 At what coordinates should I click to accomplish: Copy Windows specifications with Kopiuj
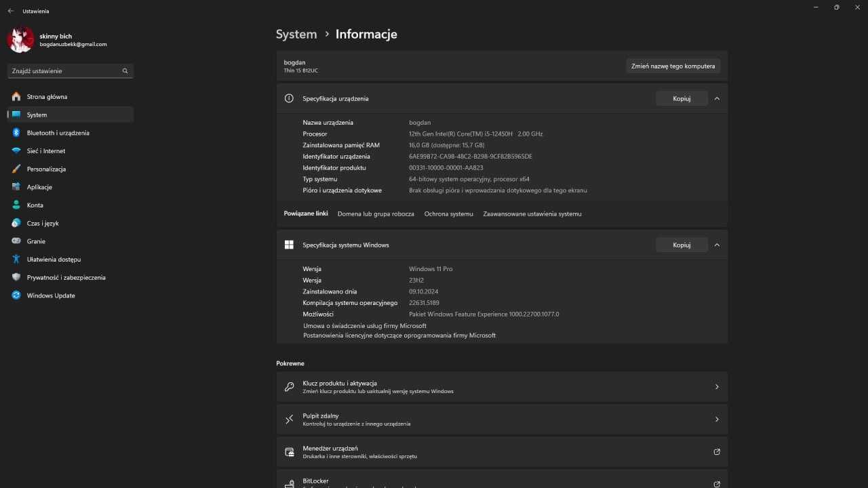click(682, 245)
